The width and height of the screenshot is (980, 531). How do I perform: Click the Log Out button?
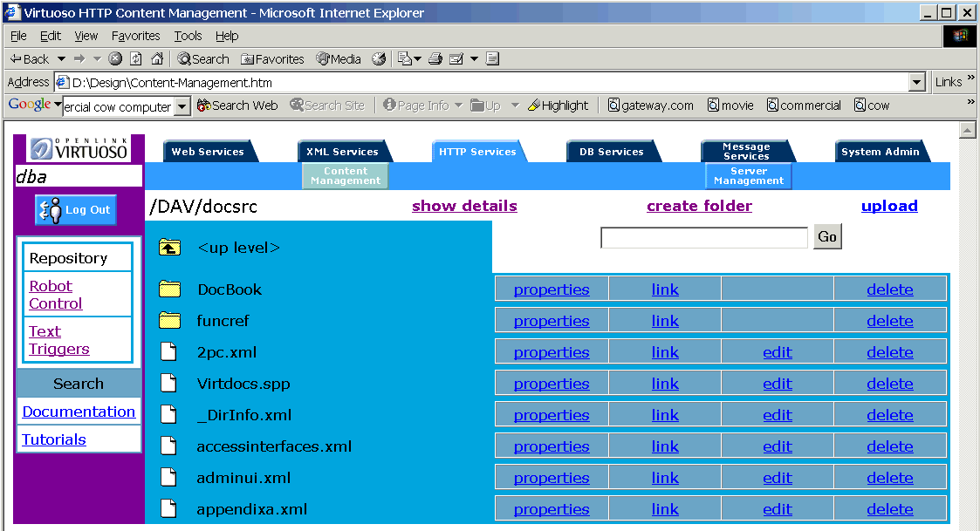(76, 210)
